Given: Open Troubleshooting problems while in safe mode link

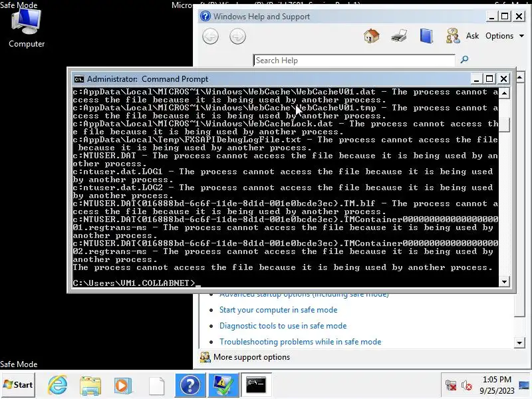Looking at the screenshot, I should pos(301,342).
